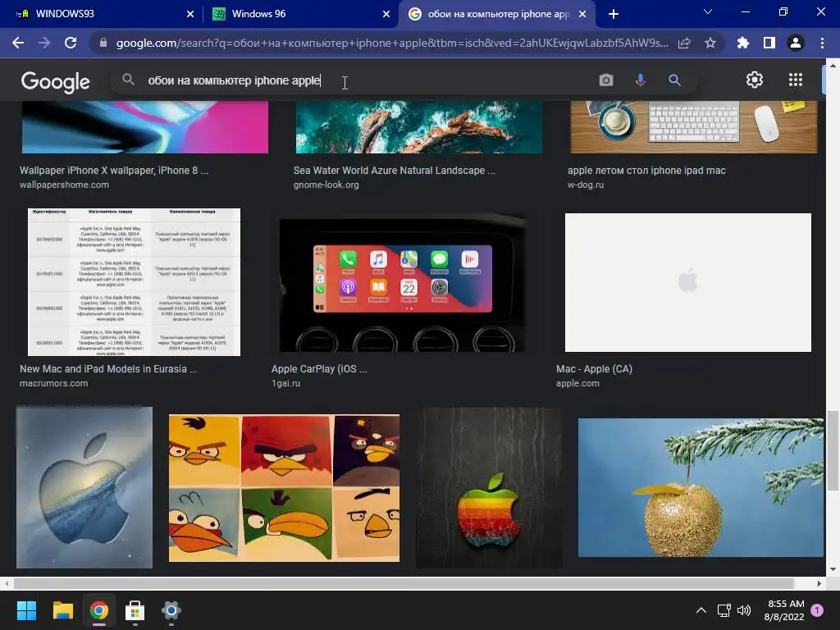Go back to the previous page
Viewport: 840px width, 630px height.
click(18, 43)
